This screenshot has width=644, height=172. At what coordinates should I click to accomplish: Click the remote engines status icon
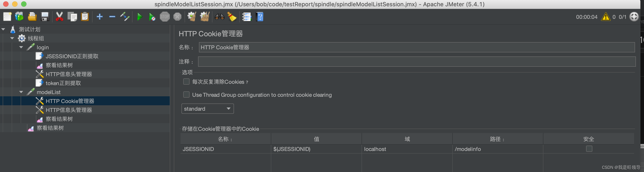pyautogui.click(x=634, y=17)
